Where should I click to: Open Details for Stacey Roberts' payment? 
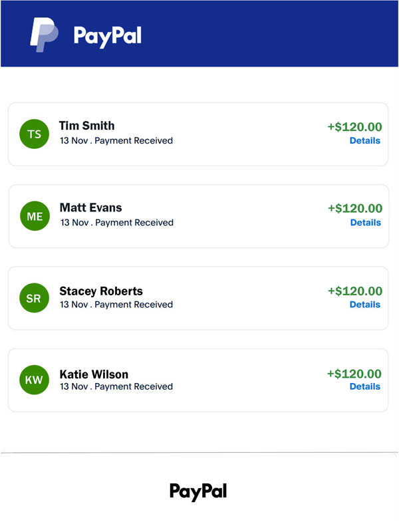(x=364, y=305)
